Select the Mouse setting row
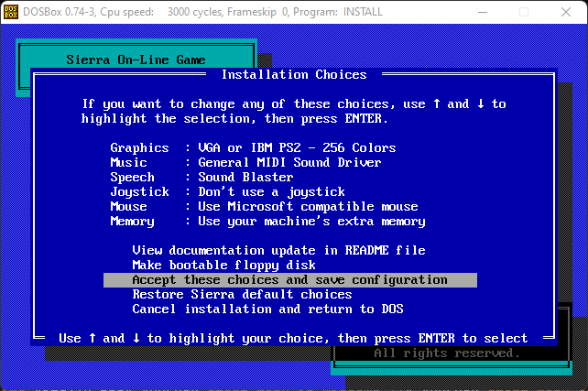588x391 pixels. coord(264,206)
